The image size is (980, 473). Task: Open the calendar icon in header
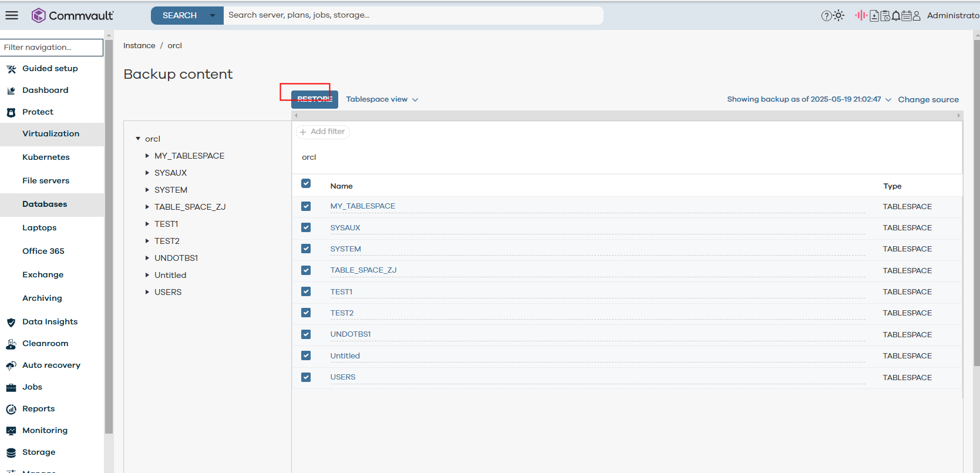907,16
